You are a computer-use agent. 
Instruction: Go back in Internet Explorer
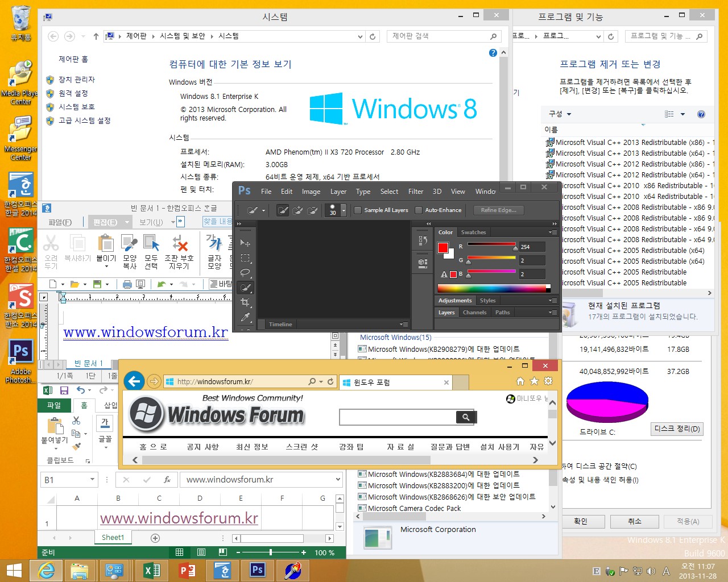134,381
